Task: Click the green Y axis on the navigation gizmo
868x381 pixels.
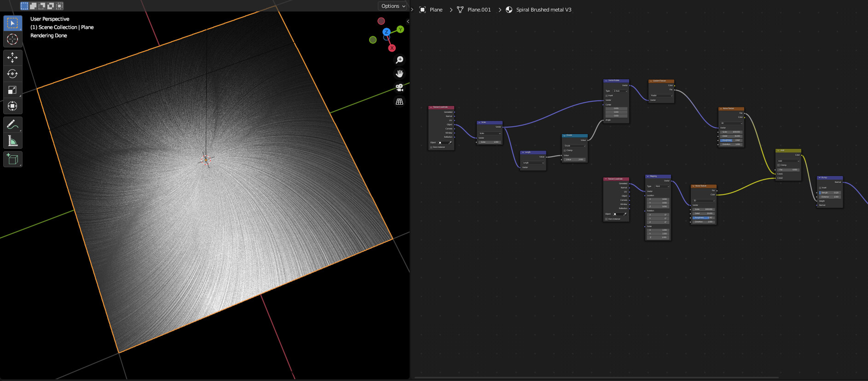Action: click(x=400, y=29)
